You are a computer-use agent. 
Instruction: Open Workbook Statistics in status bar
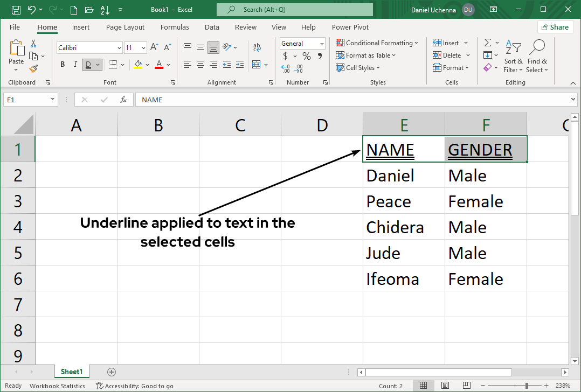click(x=57, y=386)
